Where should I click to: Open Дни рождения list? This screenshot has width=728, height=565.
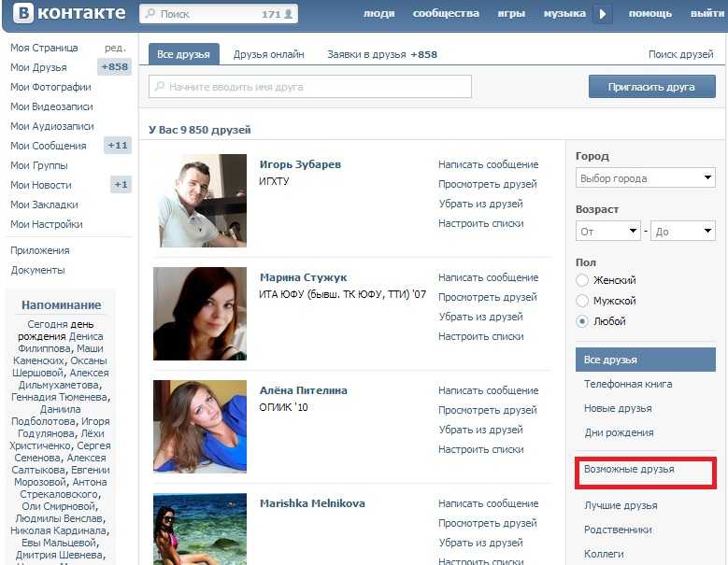(619, 432)
